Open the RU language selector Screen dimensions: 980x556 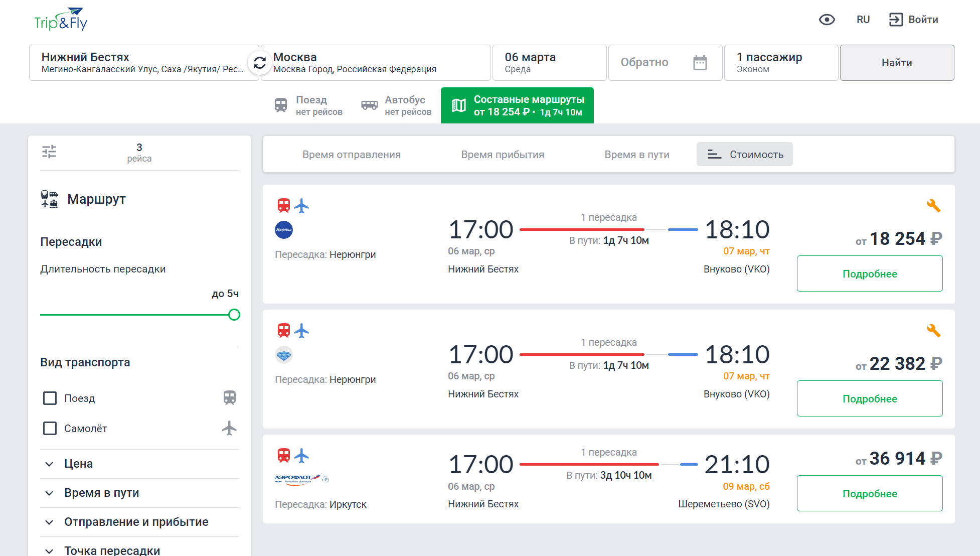point(863,20)
